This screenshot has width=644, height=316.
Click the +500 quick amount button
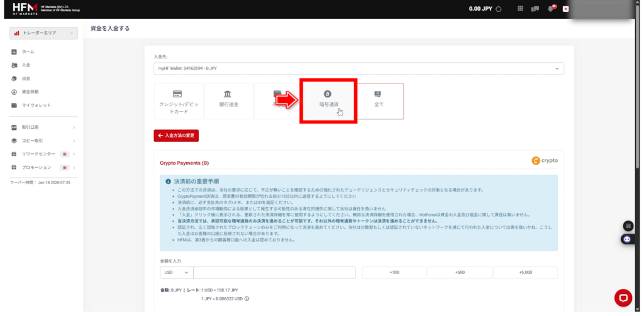click(460, 272)
